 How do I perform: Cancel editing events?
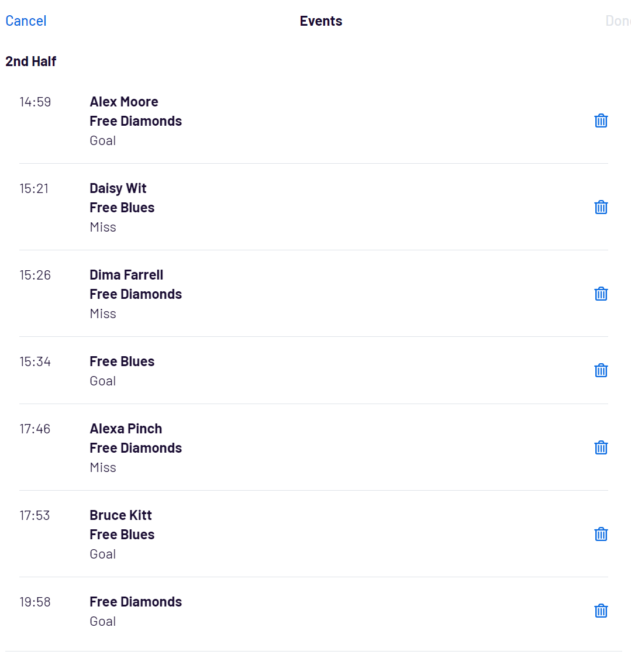[26, 21]
